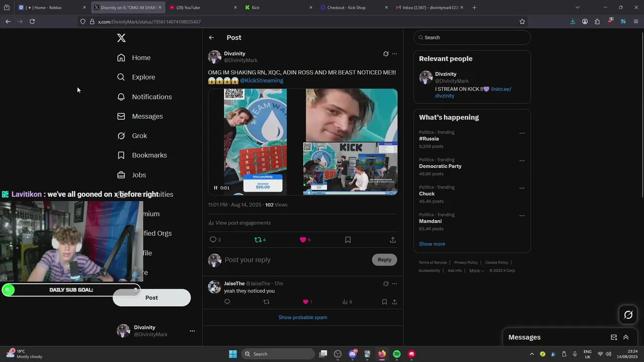Click the back arrow beside Post heading

coord(211,38)
